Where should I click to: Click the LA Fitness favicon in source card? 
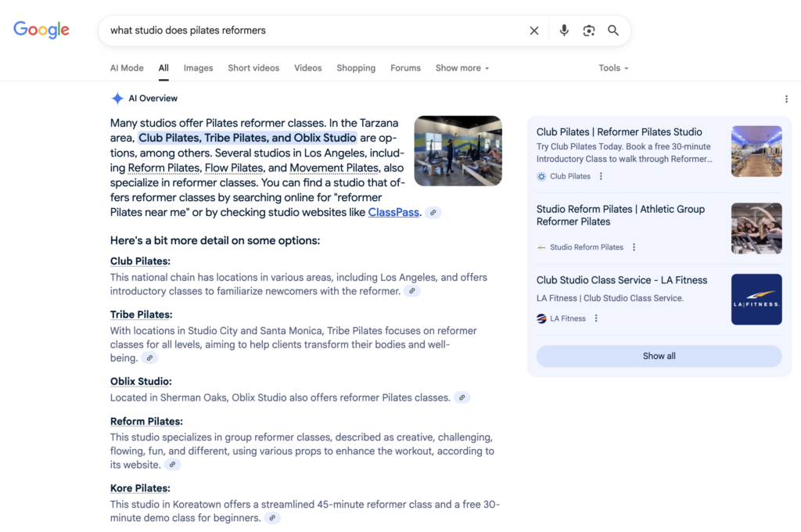(541, 318)
